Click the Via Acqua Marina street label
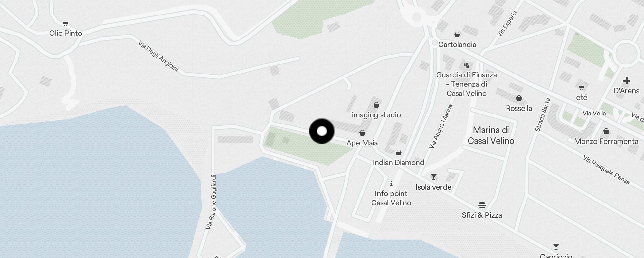Viewport: 644px width, 258px height. (x=441, y=126)
